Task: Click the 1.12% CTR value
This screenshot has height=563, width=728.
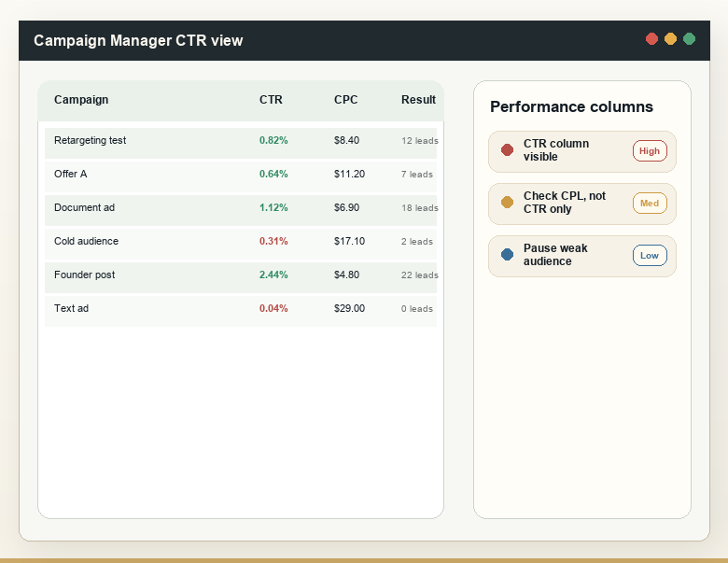Action: coord(273,207)
